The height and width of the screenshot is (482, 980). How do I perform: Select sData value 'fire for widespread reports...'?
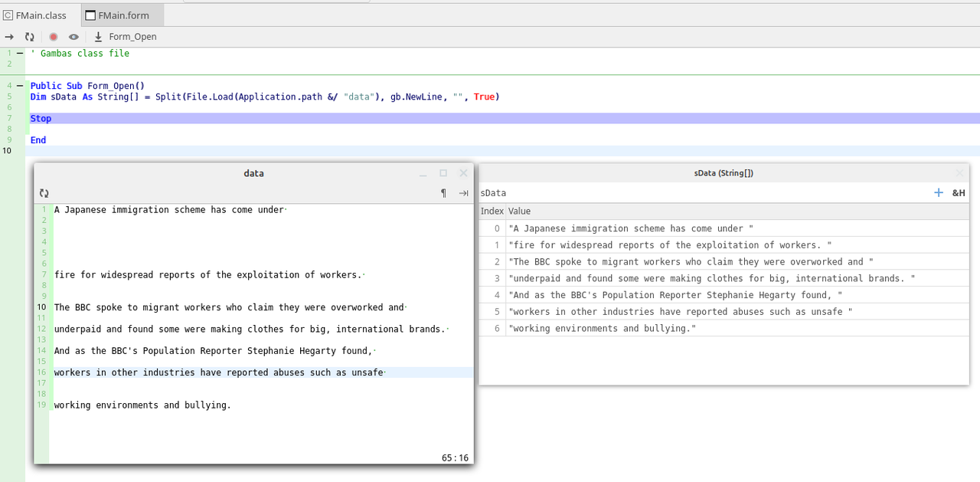[670, 245]
